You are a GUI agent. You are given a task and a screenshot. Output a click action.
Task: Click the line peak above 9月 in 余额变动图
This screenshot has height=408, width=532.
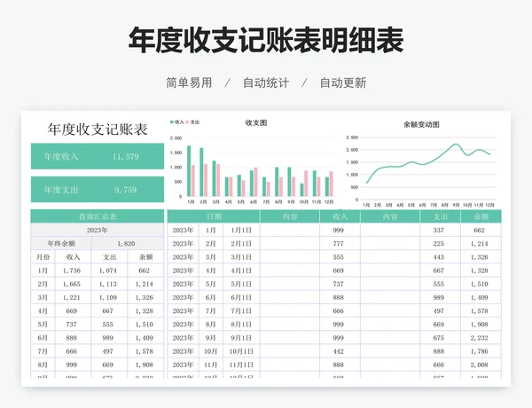(x=456, y=145)
